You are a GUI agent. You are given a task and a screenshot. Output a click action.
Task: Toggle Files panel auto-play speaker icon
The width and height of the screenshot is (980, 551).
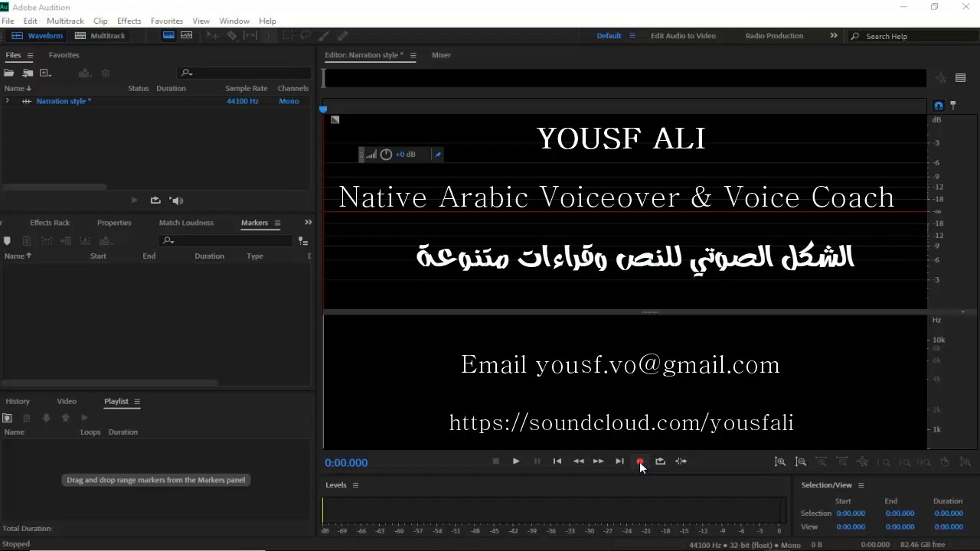pyautogui.click(x=177, y=201)
